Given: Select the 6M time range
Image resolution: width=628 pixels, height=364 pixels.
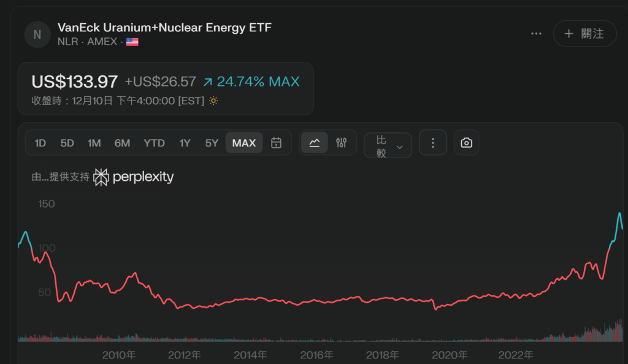Looking at the screenshot, I should click(x=122, y=143).
